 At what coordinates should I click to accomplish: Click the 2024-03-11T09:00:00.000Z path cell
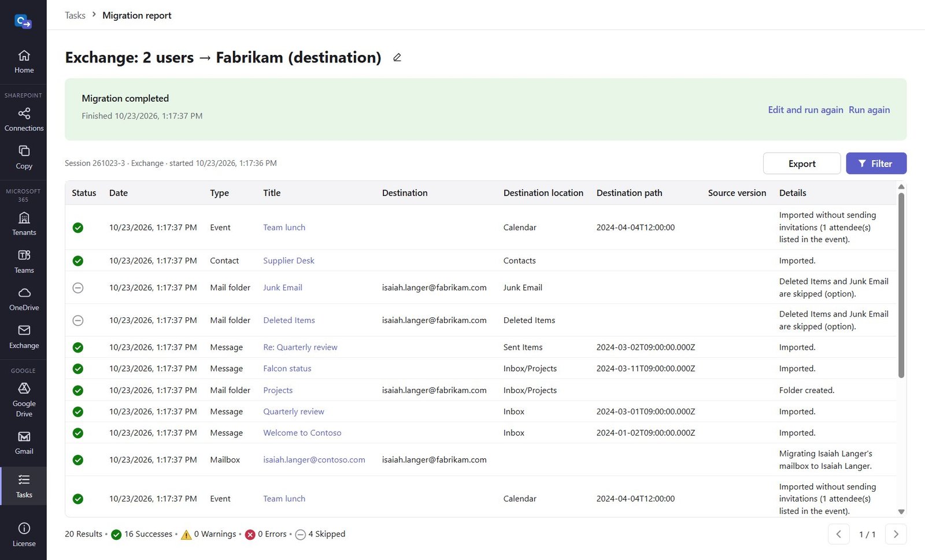pos(646,369)
